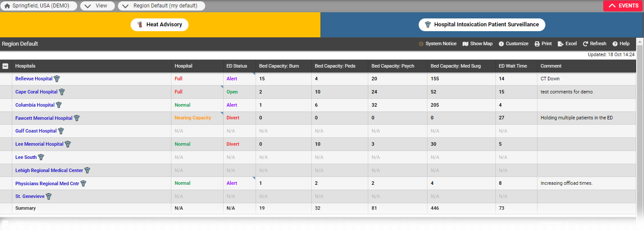Open Gulf Coast Hospital link
Image resolution: width=644 pixels, height=230 pixels.
(36, 131)
